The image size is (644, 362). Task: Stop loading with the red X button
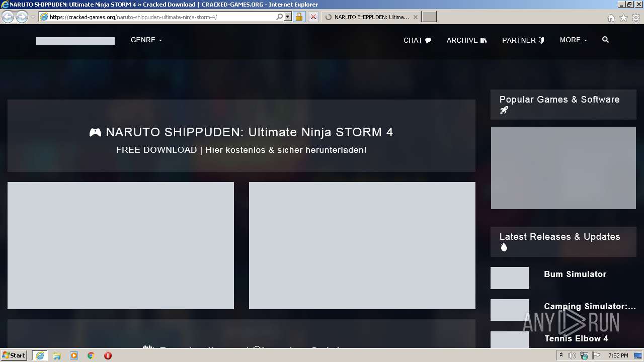313,17
